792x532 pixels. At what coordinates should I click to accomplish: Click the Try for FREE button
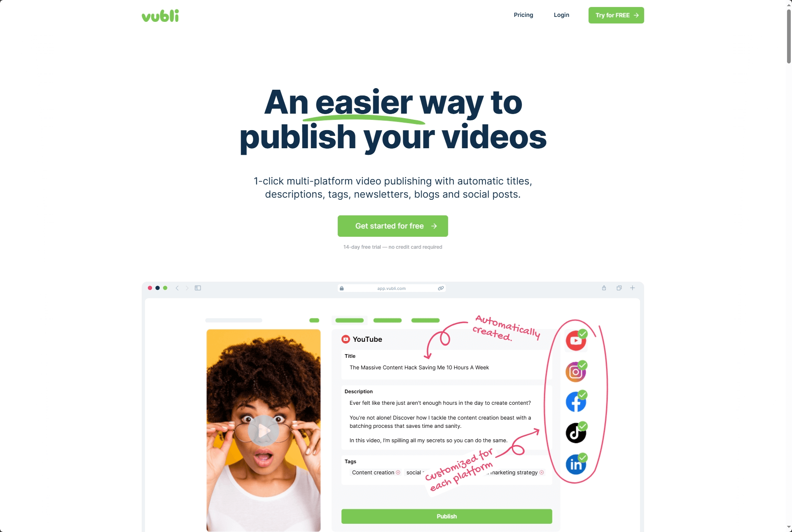pos(616,15)
